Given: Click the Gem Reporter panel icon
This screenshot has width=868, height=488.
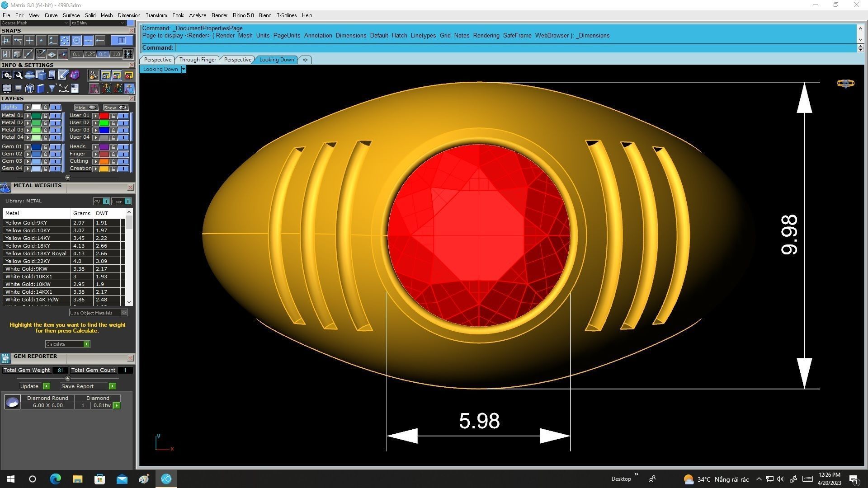Looking at the screenshot, I should coord(5,358).
